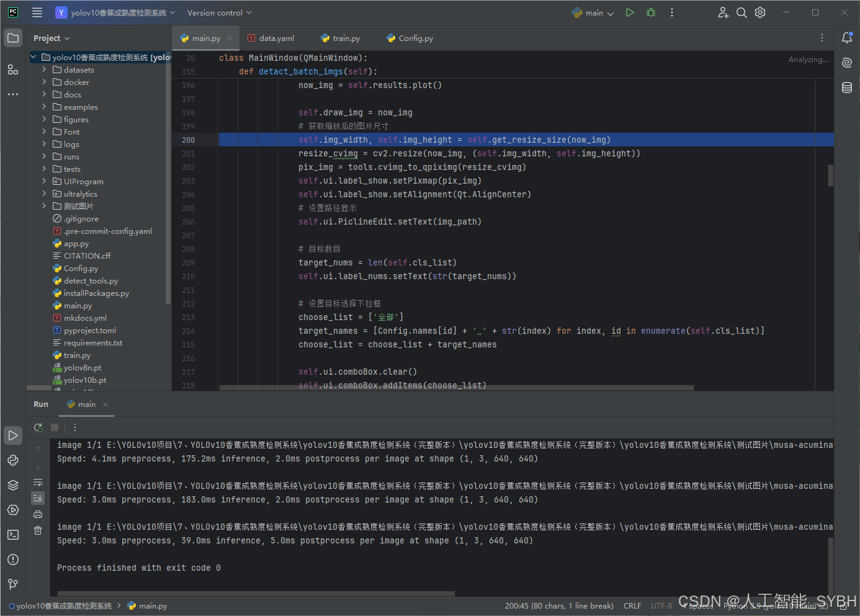This screenshot has width=860, height=616.
Task: Open the Code With Me icon
Action: (x=723, y=12)
